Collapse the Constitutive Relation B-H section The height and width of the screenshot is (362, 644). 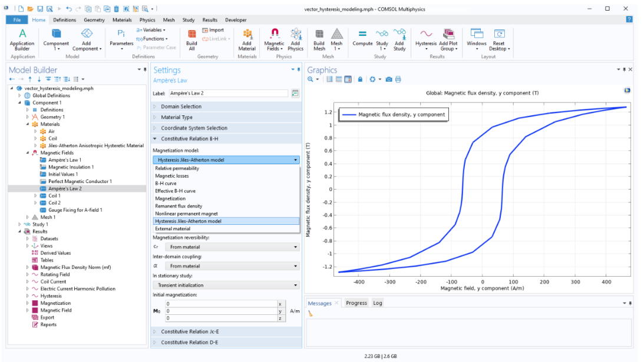pos(226,139)
